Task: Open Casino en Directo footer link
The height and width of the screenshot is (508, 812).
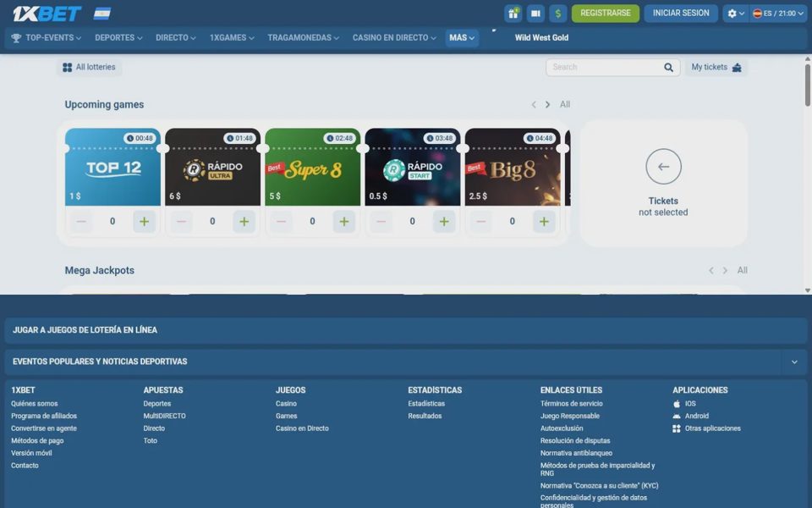Action: click(x=302, y=428)
